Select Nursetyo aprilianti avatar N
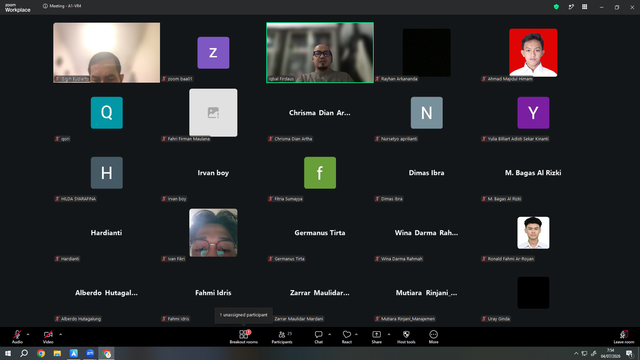The height and width of the screenshot is (360, 640). point(427,113)
